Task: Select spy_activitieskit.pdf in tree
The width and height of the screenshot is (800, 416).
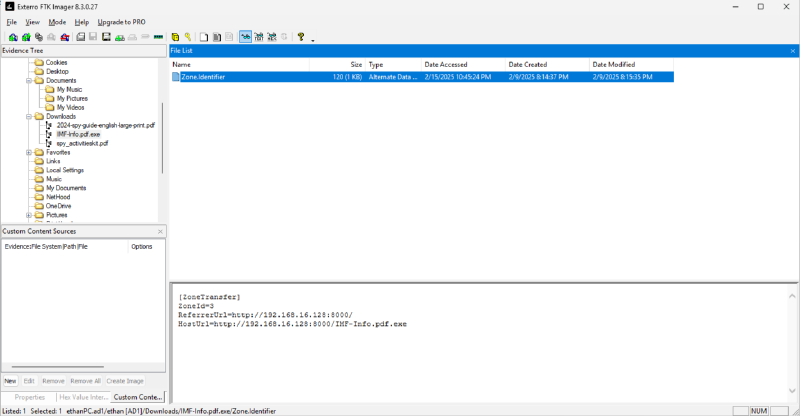Action: click(82, 143)
